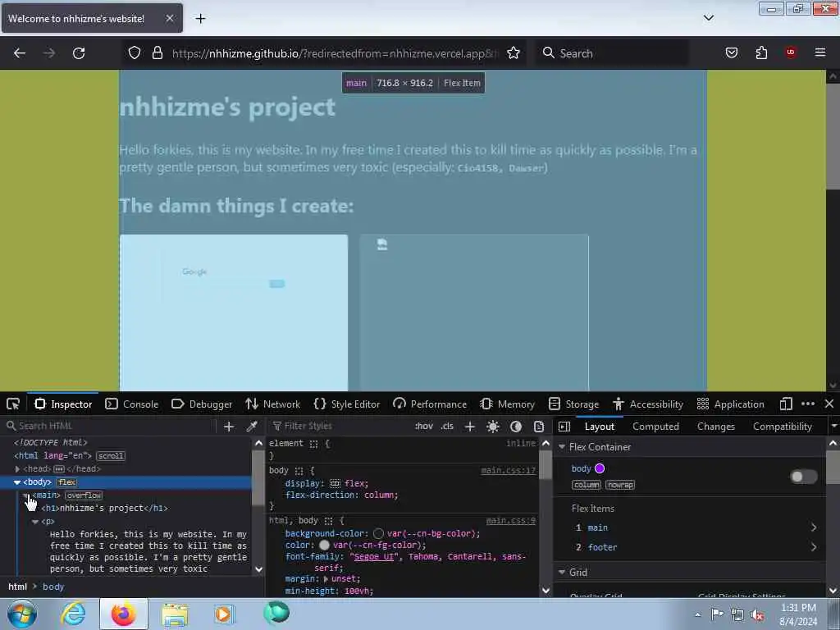Viewport: 840px width, 630px height.
Task: Open the Application panel
Action: point(731,404)
